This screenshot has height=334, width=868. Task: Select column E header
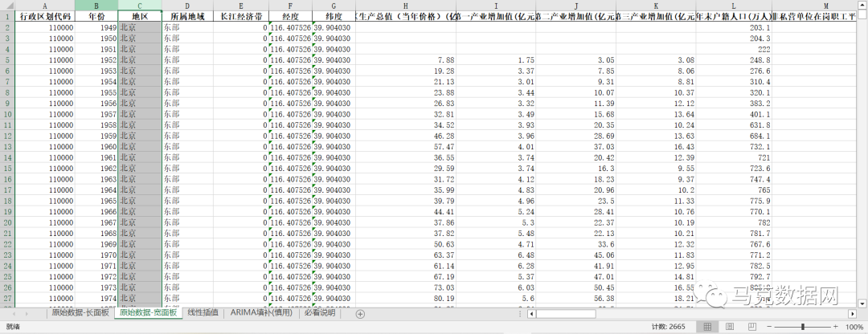tap(241, 5)
